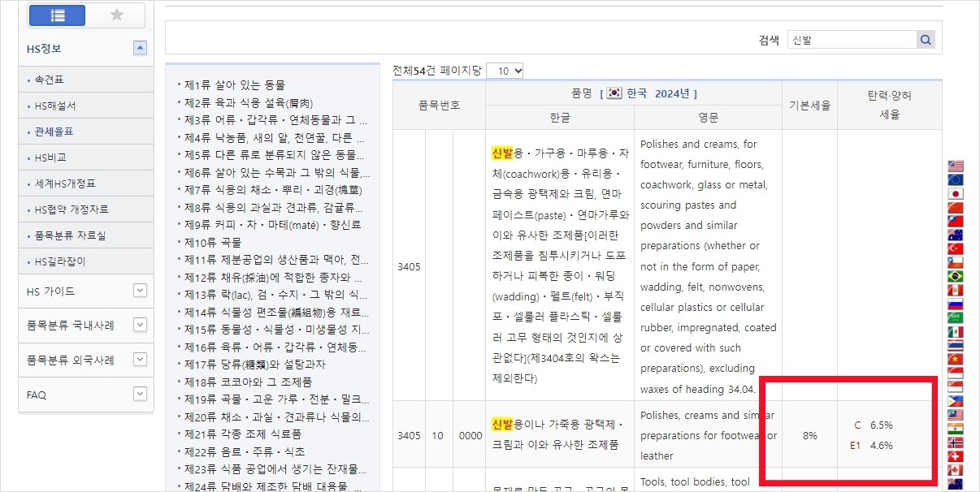Image resolution: width=980 pixels, height=492 pixels.
Task: Open chapter 제1류 살아 있는 동물
Action: click(x=234, y=84)
